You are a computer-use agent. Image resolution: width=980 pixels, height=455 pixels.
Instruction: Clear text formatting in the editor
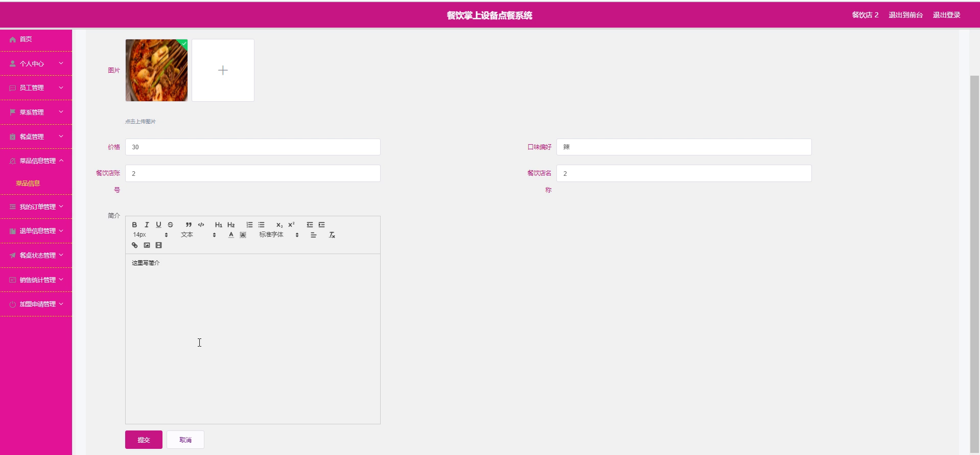pos(332,235)
